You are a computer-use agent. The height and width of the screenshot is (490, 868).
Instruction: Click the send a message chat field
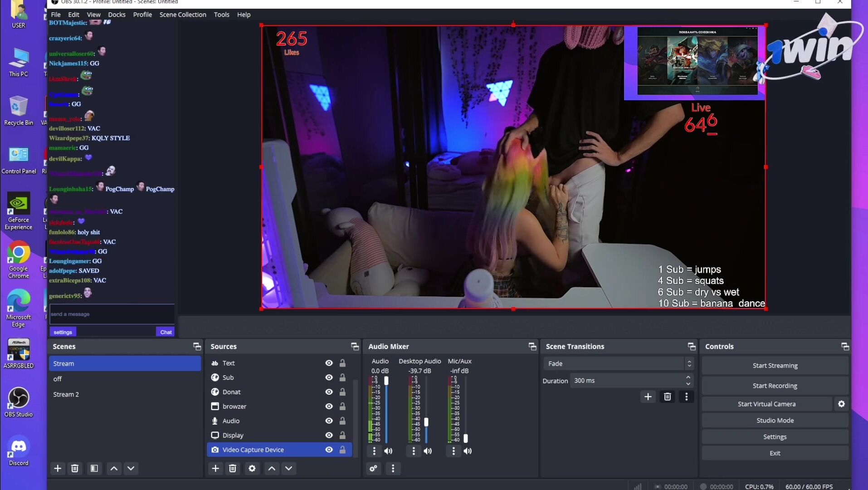112,314
